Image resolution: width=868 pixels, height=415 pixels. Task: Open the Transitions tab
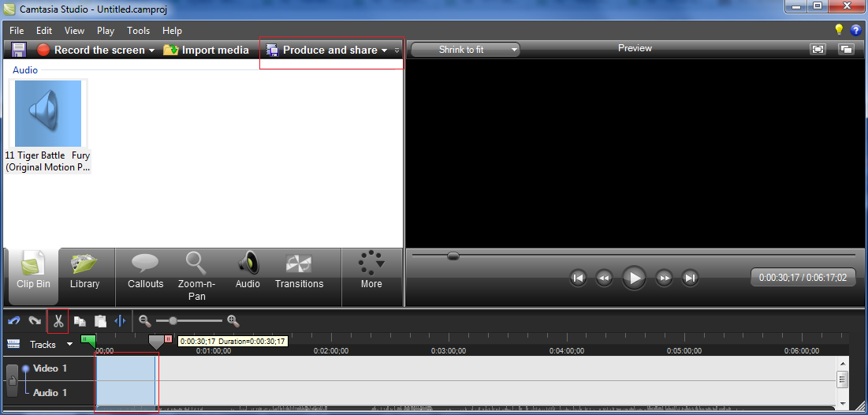(x=299, y=273)
